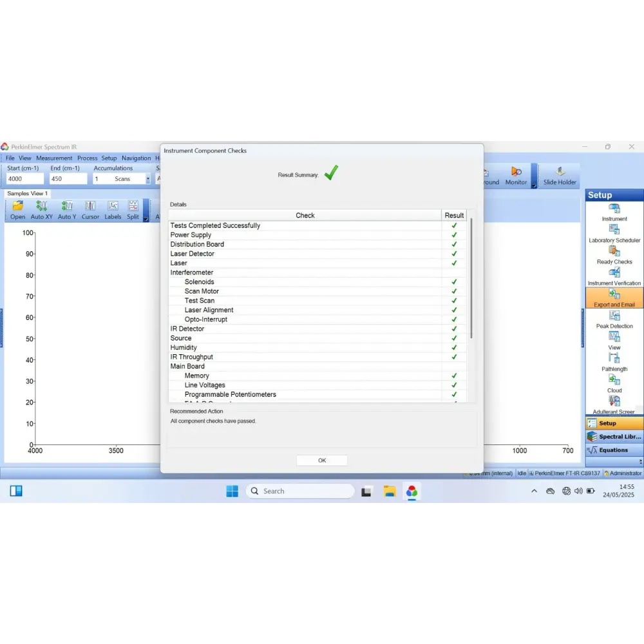This screenshot has height=644, width=644.
Task: Open Instrument setup in the Setup panel
Action: (614, 213)
